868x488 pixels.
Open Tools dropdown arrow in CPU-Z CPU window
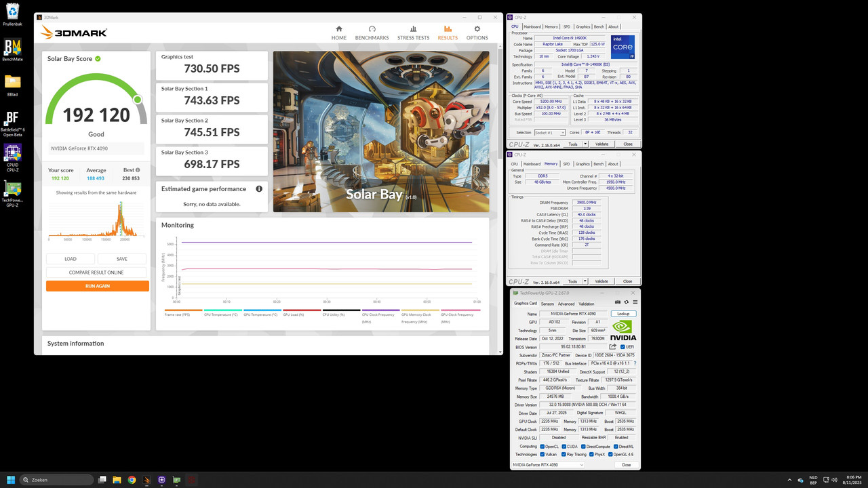585,144
